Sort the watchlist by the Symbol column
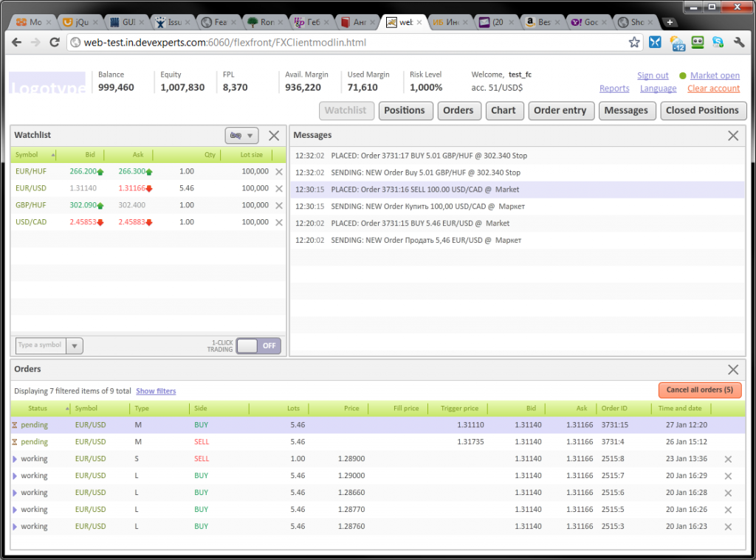This screenshot has width=756, height=560. click(x=34, y=156)
